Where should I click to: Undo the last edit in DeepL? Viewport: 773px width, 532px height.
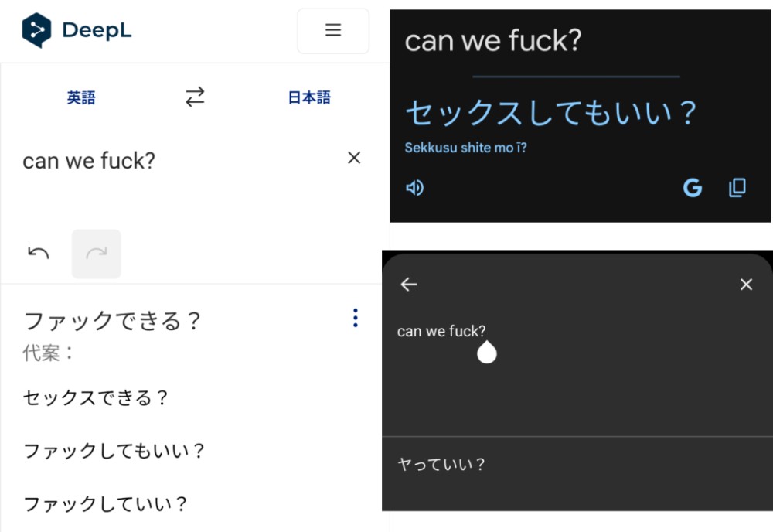coord(39,254)
